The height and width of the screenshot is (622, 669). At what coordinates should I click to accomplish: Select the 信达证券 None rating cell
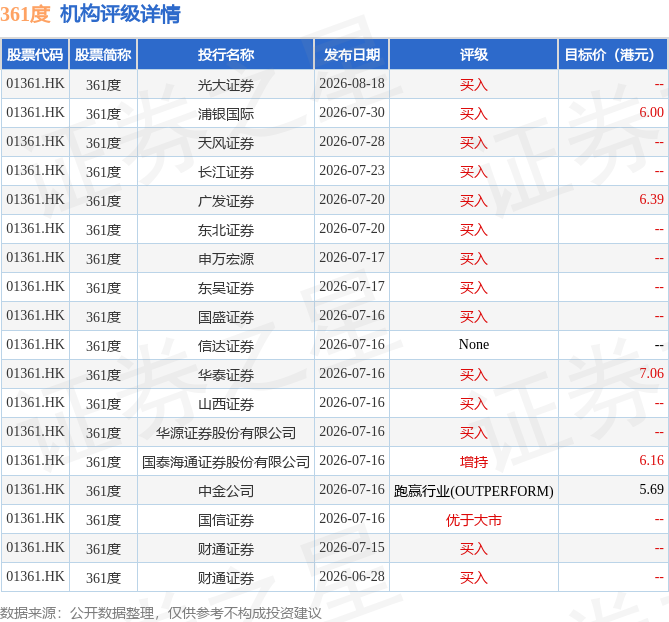pyautogui.click(x=474, y=345)
